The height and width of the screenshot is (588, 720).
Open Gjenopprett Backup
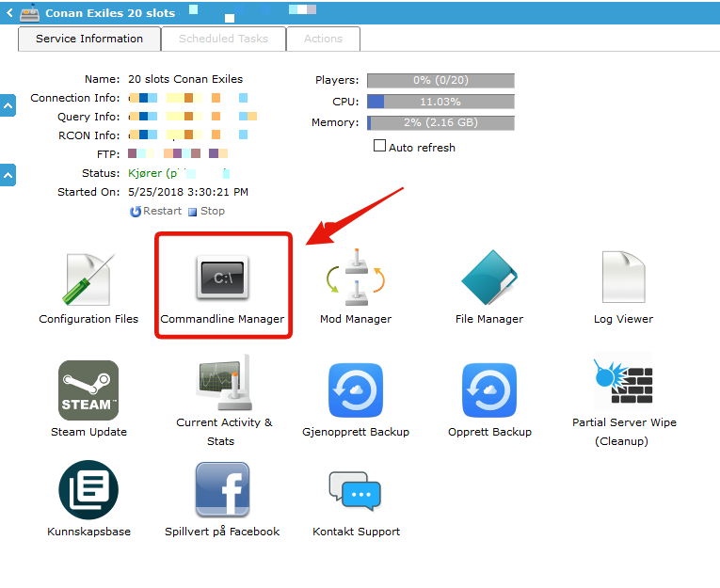point(356,390)
